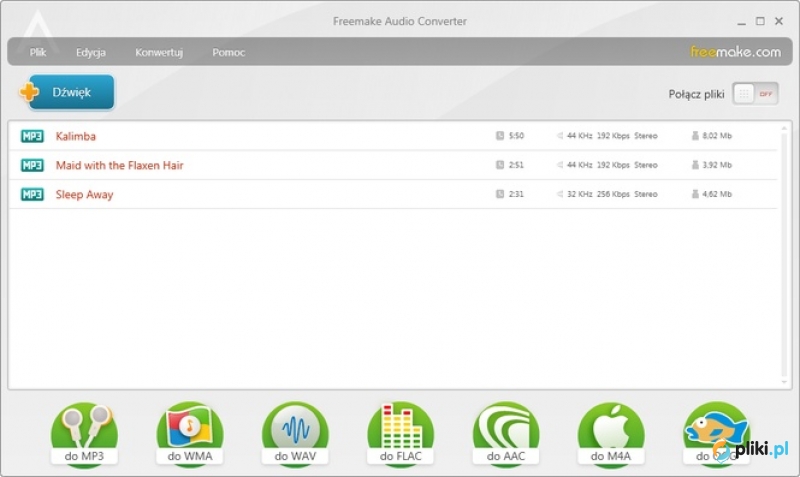The image size is (800, 477).
Task: Minimize the Freemake Audio Converter window
Action: point(741,22)
